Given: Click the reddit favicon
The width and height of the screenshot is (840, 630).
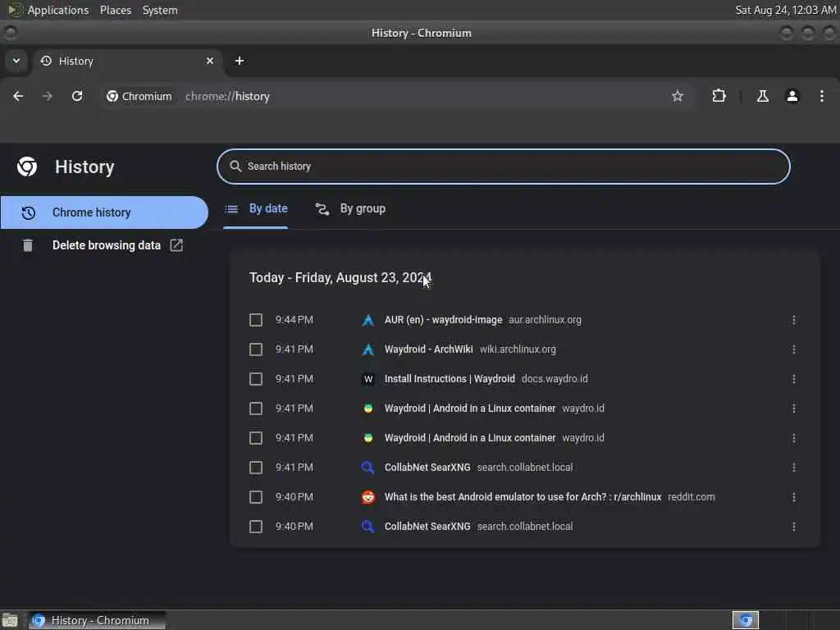Looking at the screenshot, I should pyautogui.click(x=368, y=497).
